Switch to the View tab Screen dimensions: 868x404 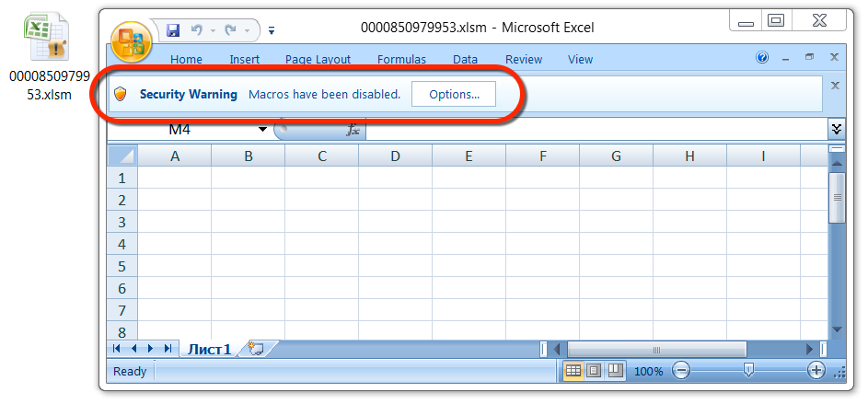pyautogui.click(x=580, y=59)
